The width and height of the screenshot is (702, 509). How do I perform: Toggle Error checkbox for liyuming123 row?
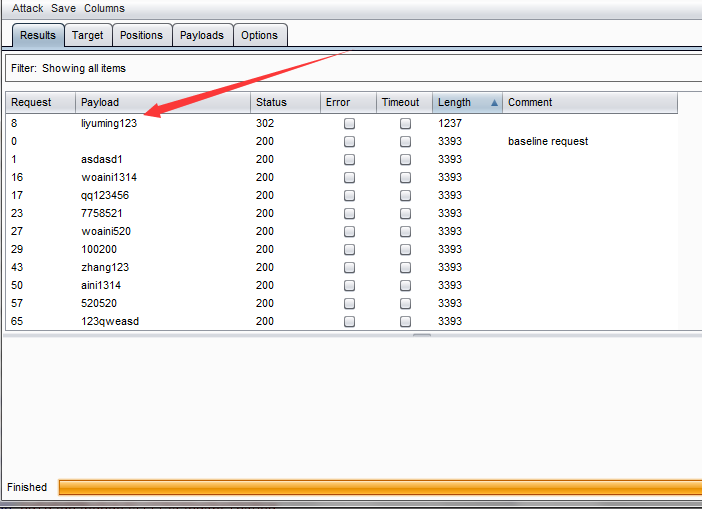click(x=349, y=124)
